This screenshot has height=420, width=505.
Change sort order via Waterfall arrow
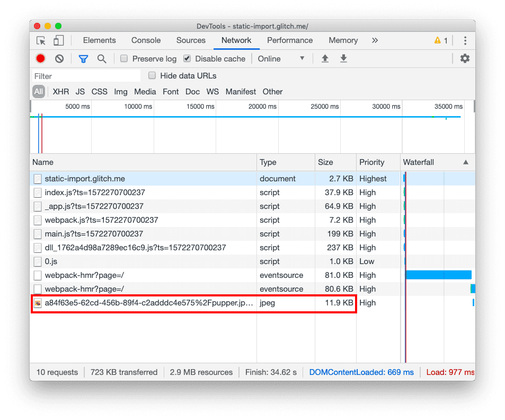(x=466, y=162)
